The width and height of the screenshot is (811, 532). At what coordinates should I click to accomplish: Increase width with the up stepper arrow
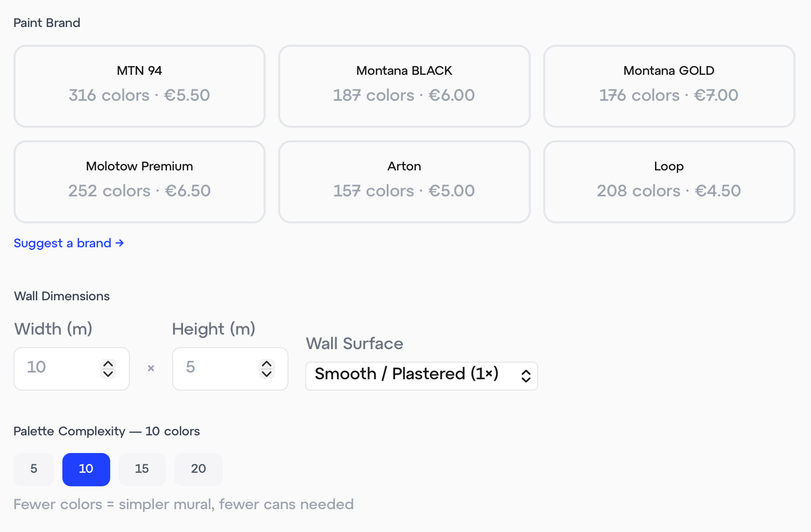(x=108, y=364)
